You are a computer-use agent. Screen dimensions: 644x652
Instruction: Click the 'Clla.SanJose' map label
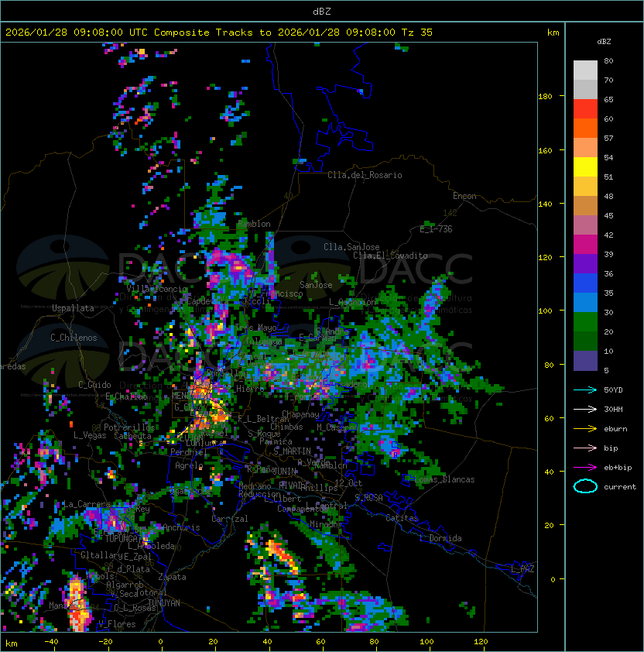click(x=351, y=247)
